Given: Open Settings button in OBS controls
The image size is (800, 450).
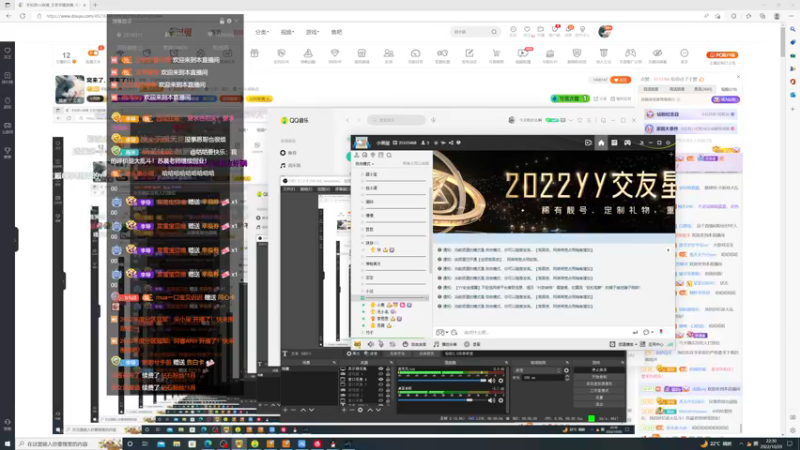Looking at the screenshot, I should click(599, 397).
